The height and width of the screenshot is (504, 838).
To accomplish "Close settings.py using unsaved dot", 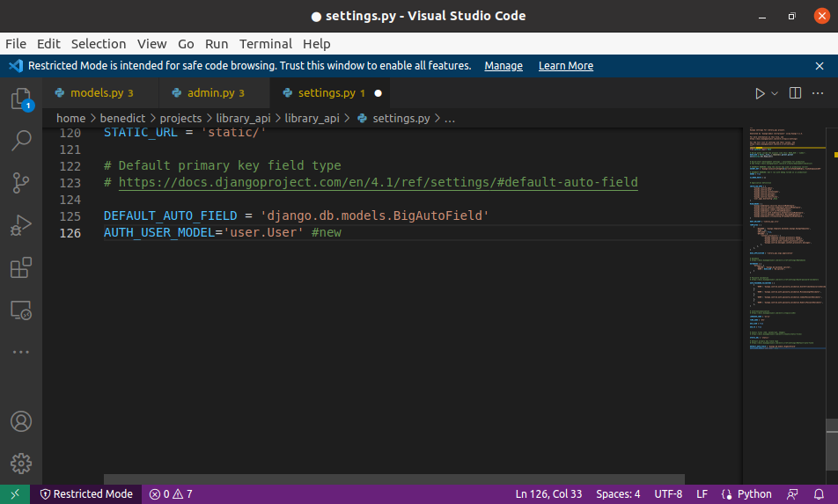I will [x=378, y=93].
